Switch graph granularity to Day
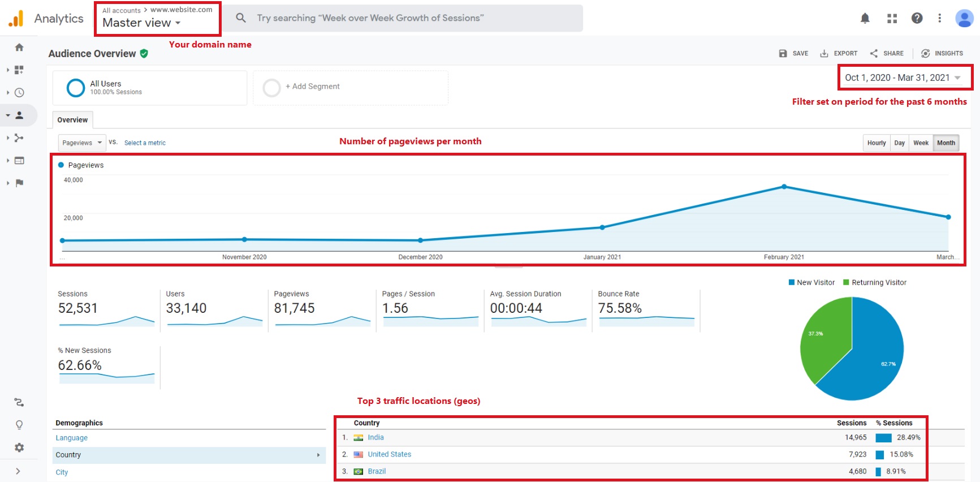This screenshot has height=482, width=980. click(899, 143)
